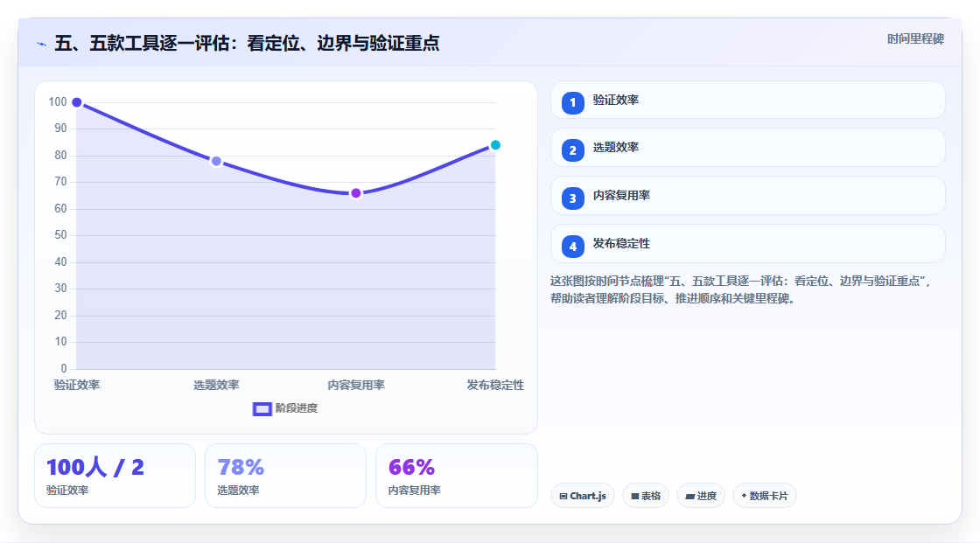Screen dimensions: 980x543
Task: Open the 内容复用率 milestone row
Action: (747, 196)
